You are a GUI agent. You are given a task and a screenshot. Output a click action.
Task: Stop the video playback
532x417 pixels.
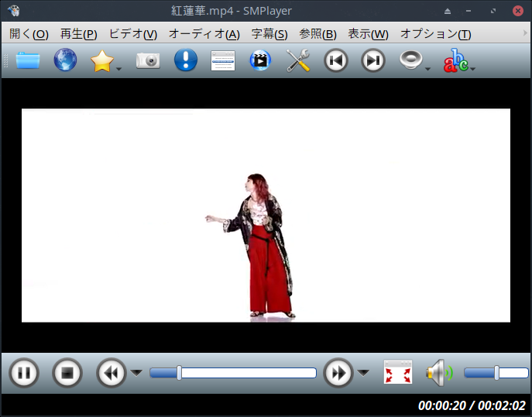tap(67, 373)
